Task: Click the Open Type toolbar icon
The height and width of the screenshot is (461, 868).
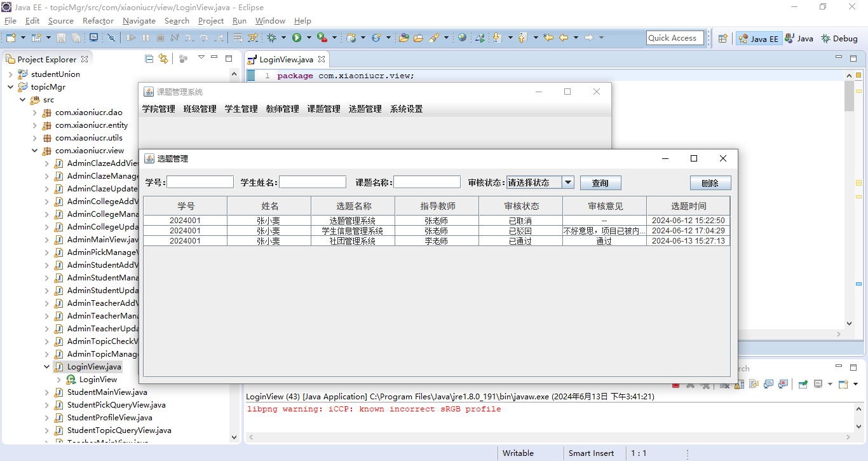Action: [x=403, y=38]
